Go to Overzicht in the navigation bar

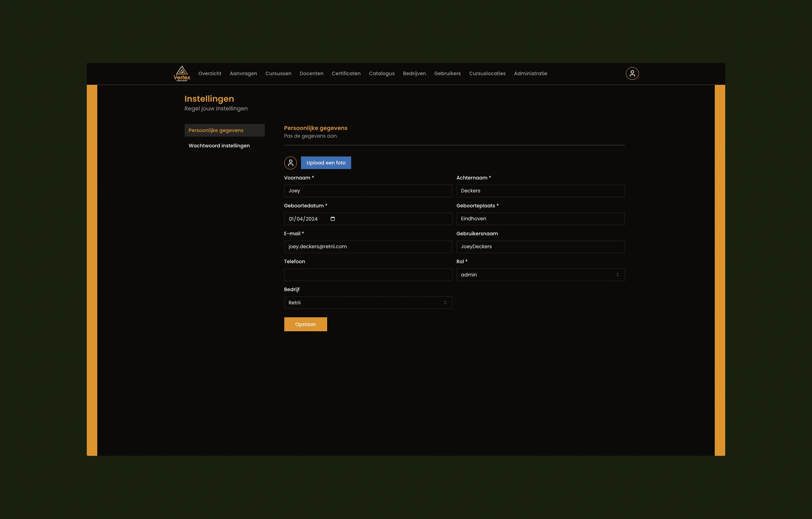click(x=210, y=73)
